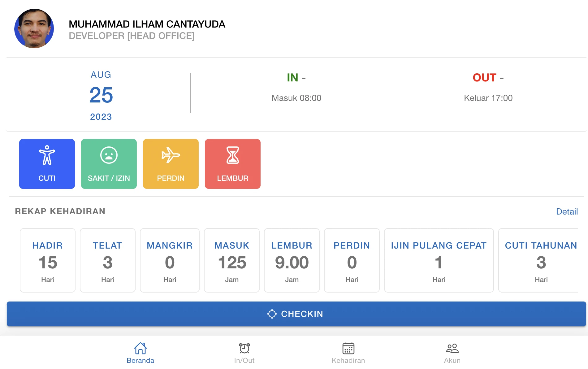This screenshot has width=588, height=369.
Task: Switch to the In/Out tab label
Action: tap(244, 360)
